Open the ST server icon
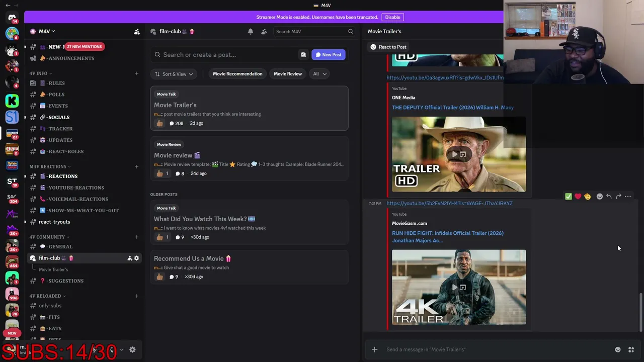644x362 pixels. coord(12,181)
